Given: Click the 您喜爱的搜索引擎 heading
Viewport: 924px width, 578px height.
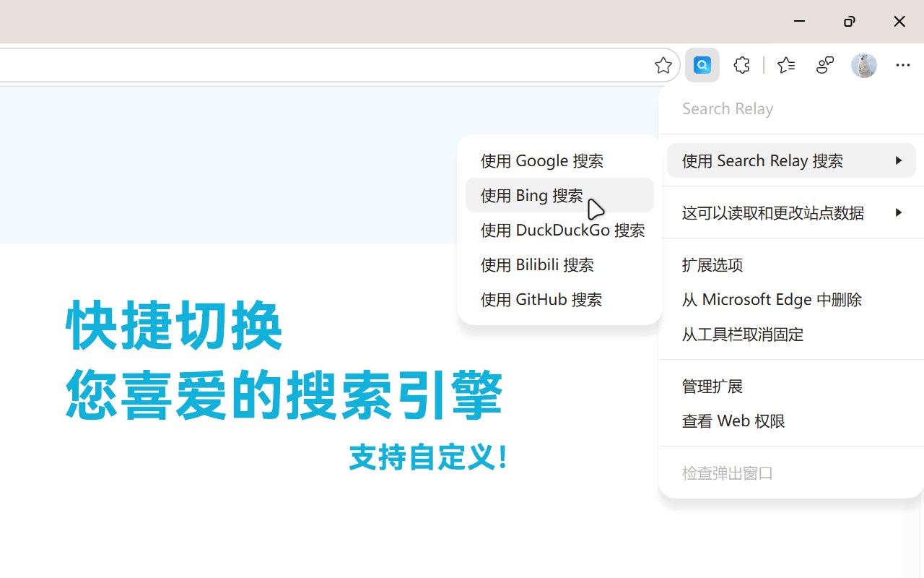Looking at the screenshot, I should tap(284, 394).
